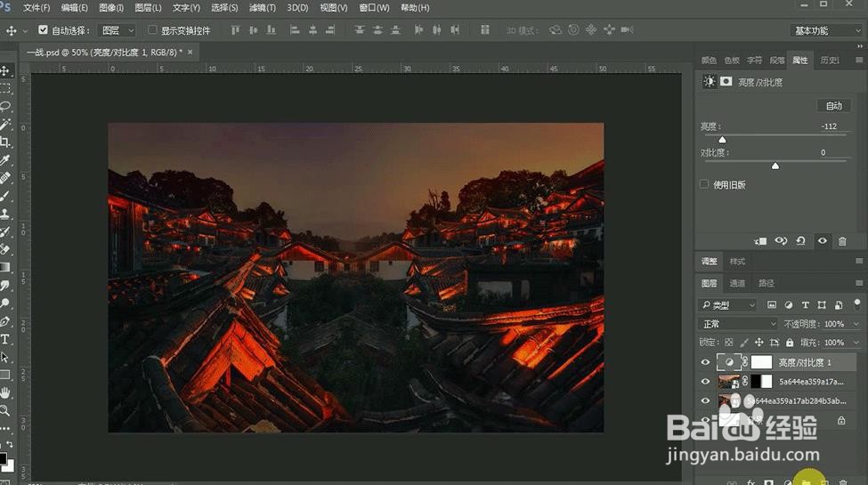Select the Pen tool
868x485 pixels.
click(5, 321)
